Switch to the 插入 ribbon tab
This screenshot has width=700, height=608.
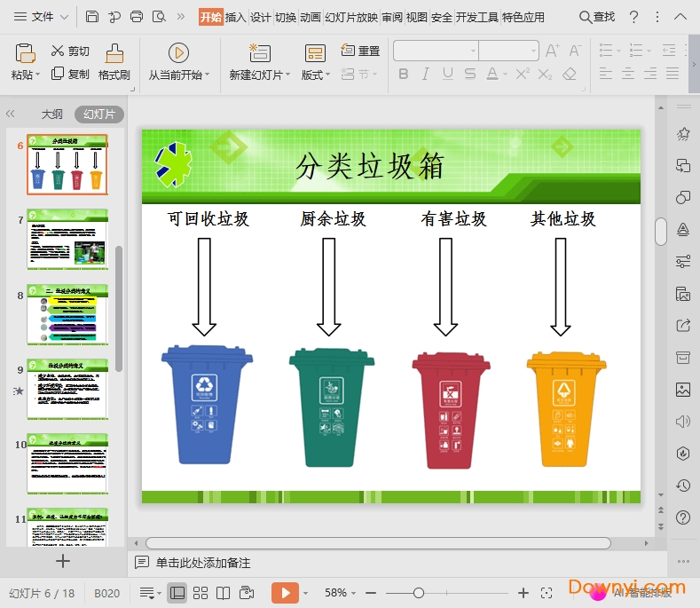pyautogui.click(x=236, y=17)
